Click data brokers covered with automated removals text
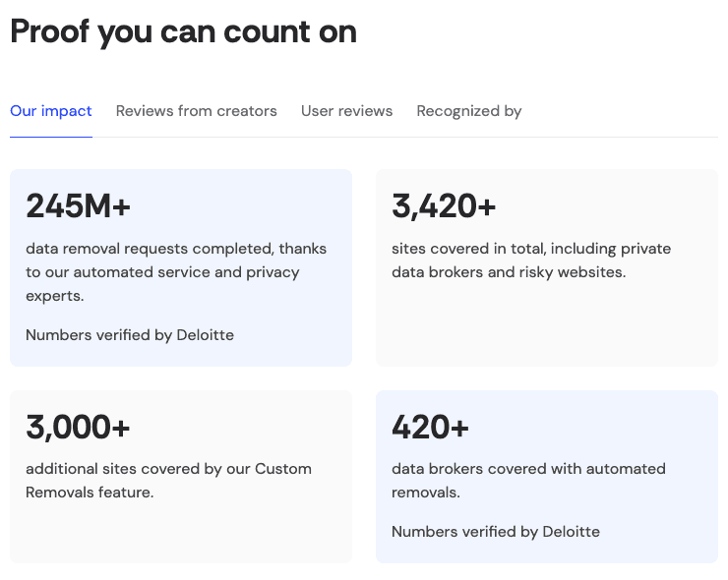The height and width of the screenshot is (580, 728). coord(529,481)
